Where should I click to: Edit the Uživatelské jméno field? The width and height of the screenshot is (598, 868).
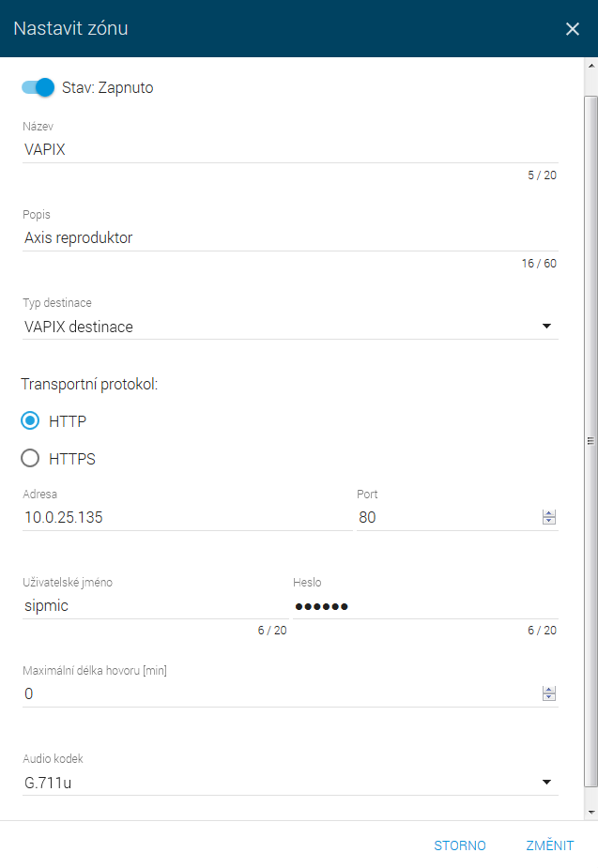pos(154,606)
